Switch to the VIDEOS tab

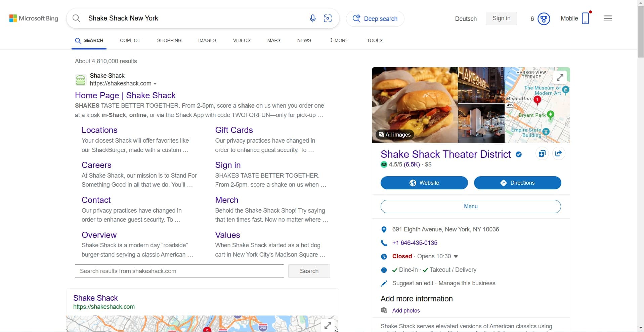coord(242,40)
